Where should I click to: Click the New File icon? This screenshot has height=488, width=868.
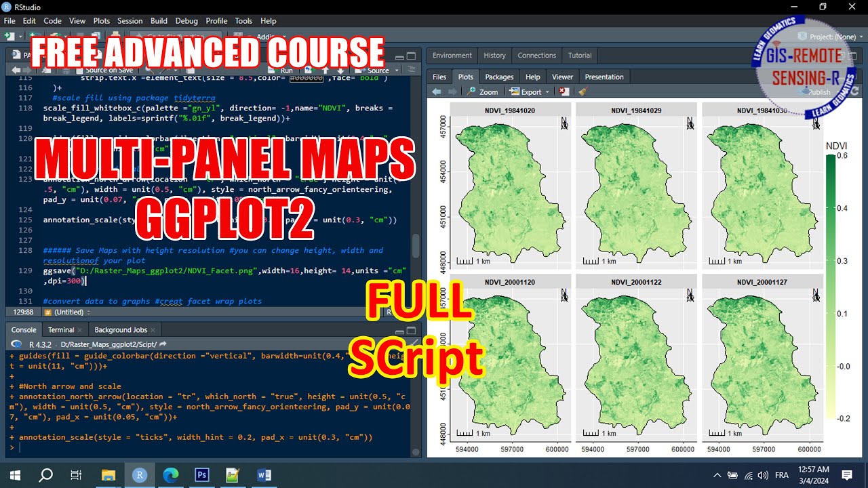coord(10,37)
